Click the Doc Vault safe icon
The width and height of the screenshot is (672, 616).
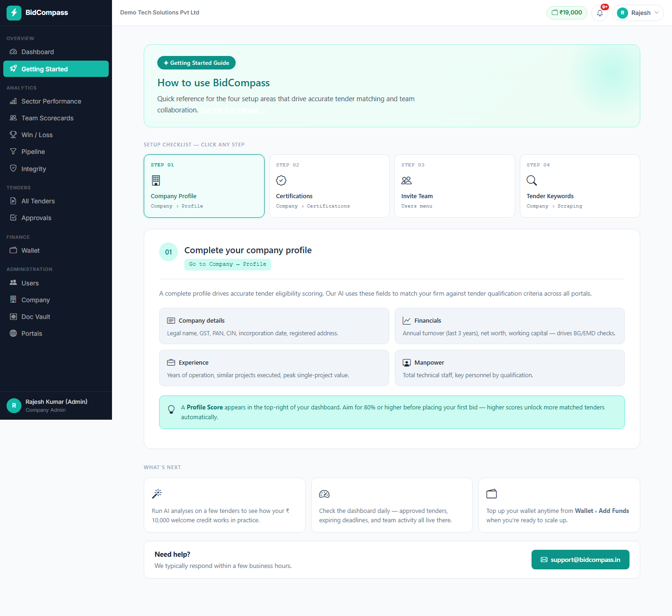(x=13, y=317)
